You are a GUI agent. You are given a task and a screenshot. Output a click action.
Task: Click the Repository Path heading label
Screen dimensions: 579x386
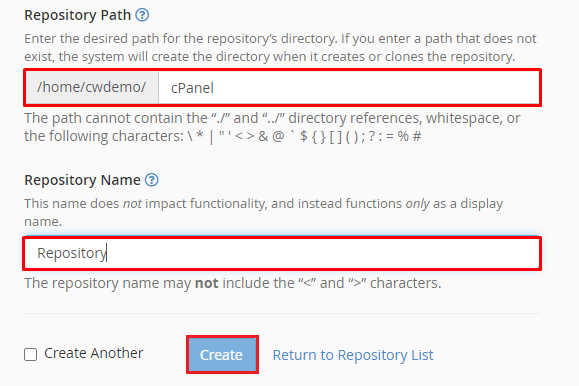click(78, 15)
